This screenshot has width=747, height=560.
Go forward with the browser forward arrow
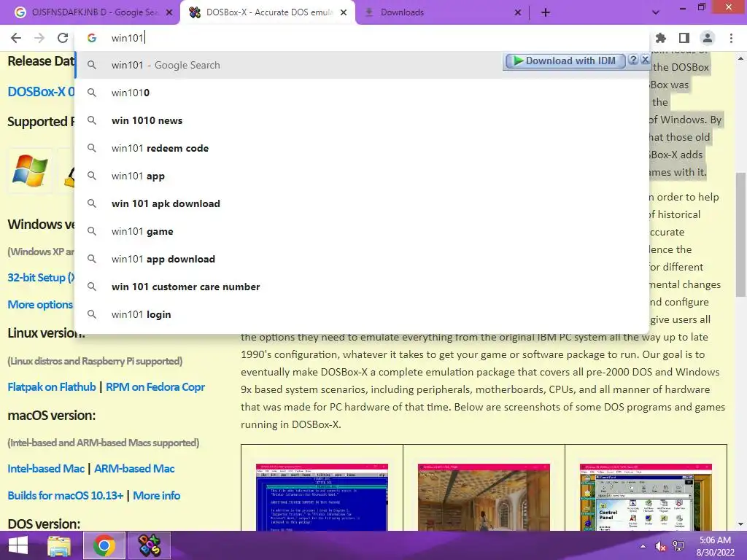click(x=39, y=38)
